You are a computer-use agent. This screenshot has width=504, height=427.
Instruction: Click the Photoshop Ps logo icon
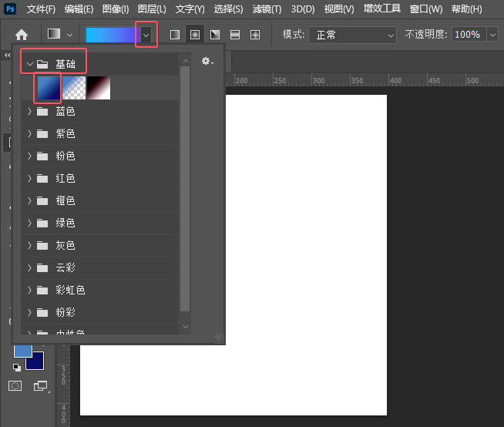coord(10,8)
